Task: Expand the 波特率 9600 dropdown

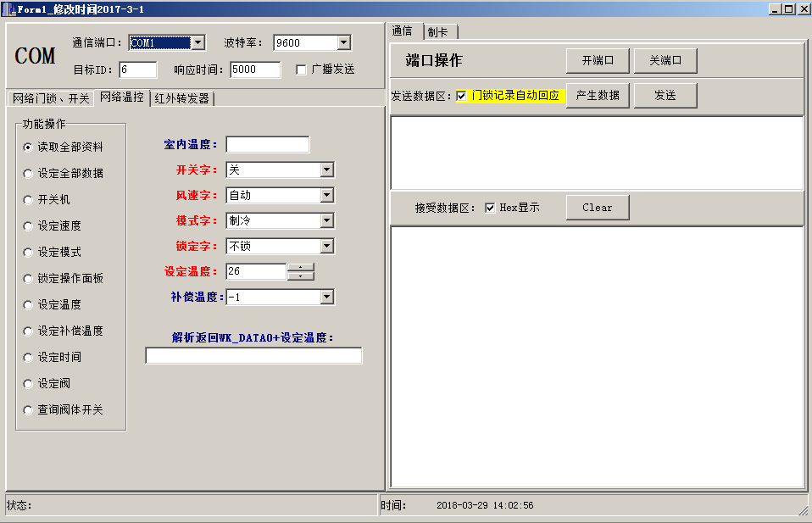Action: click(x=343, y=42)
